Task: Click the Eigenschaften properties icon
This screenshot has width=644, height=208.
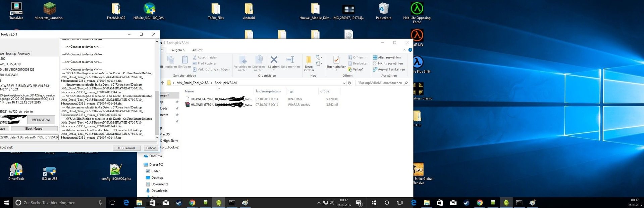Action: tap(336, 59)
